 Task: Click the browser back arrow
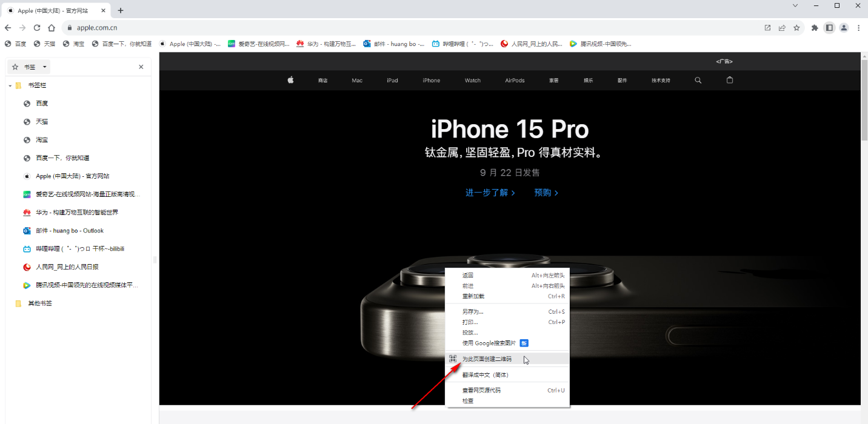(8, 28)
